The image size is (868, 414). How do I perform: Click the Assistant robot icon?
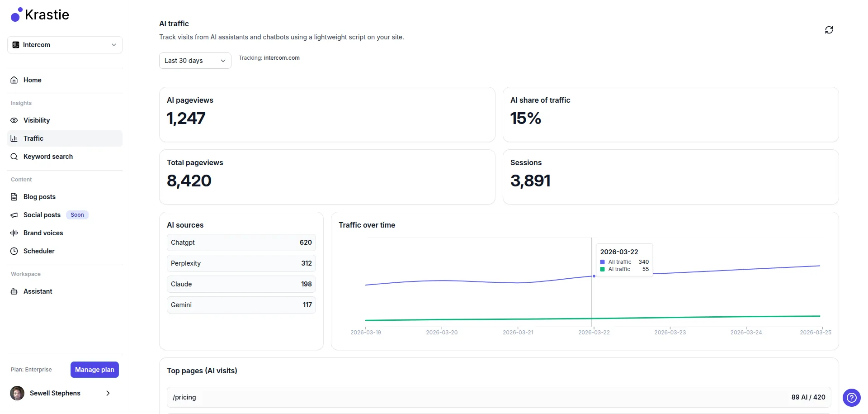pos(14,291)
